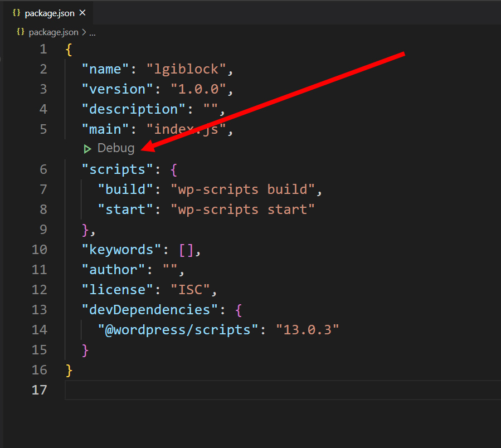Click line number 1 in the gutter
This screenshot has width=501, height=448.
pos(43,49)
